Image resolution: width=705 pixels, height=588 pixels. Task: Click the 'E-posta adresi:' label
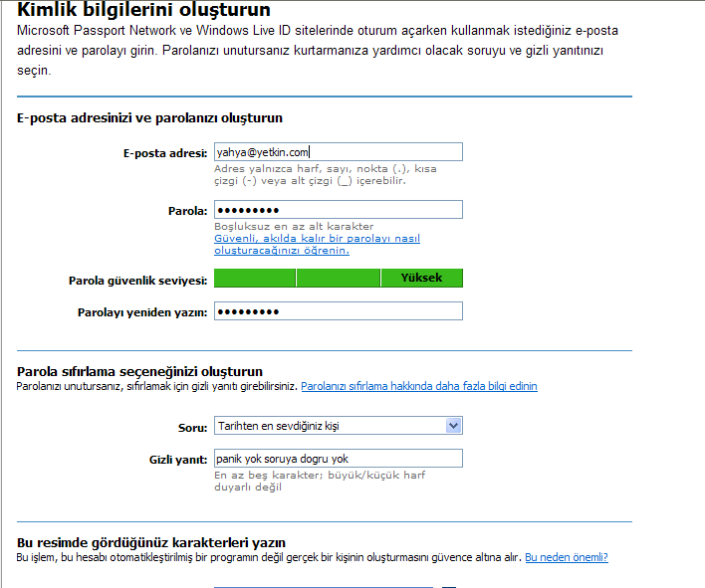point(164,152)
